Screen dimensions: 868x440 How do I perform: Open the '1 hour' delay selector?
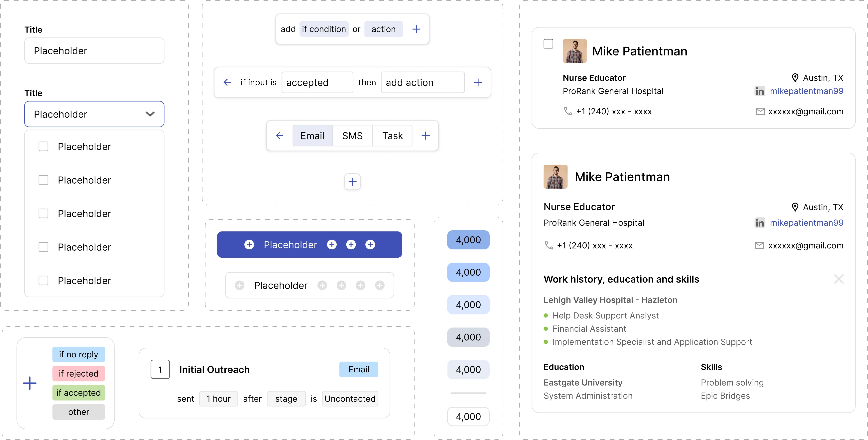tap(218, 398)
